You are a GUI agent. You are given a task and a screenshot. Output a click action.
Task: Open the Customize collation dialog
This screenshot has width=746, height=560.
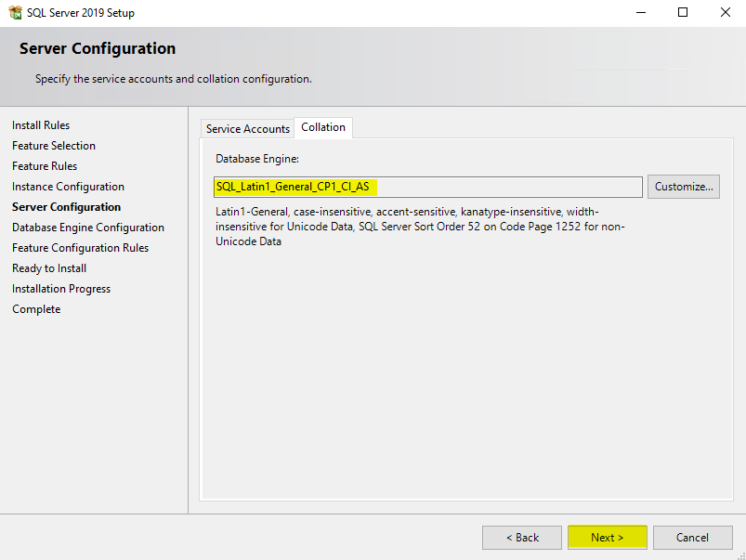coord(684,187)
